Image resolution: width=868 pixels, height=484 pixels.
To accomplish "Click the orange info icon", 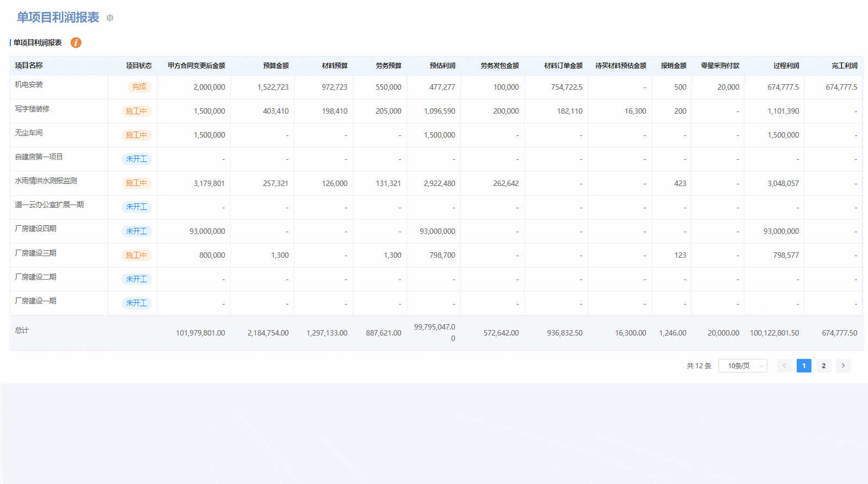I will click(76, 42).
